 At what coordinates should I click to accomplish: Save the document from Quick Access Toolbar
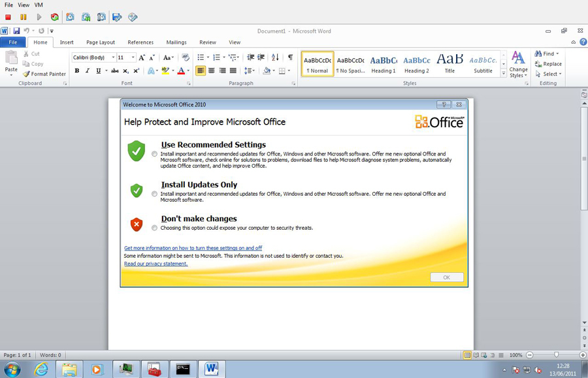tap(16, 31)
